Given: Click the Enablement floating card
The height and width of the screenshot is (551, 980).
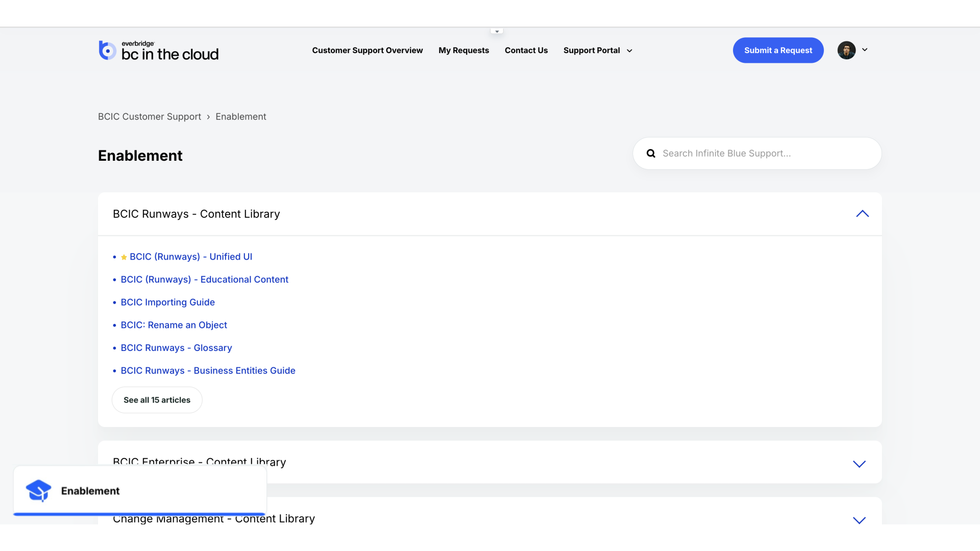Looking at the screenshot, I should pos(140,491).
